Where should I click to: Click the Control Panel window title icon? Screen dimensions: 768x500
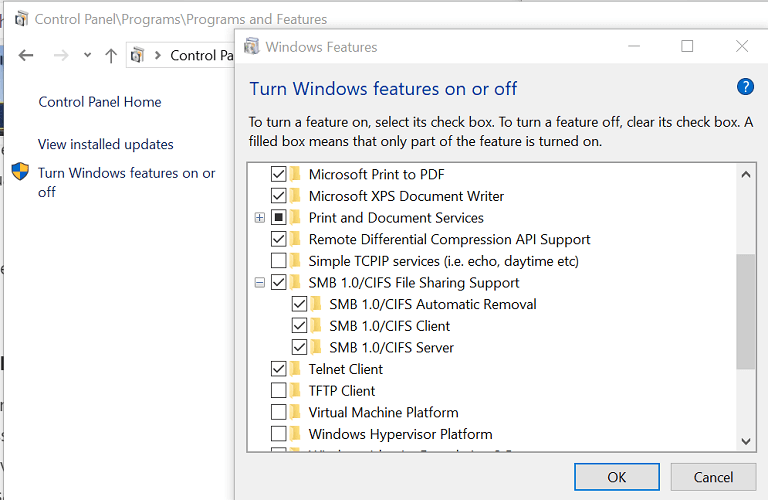tap(21, 19)
